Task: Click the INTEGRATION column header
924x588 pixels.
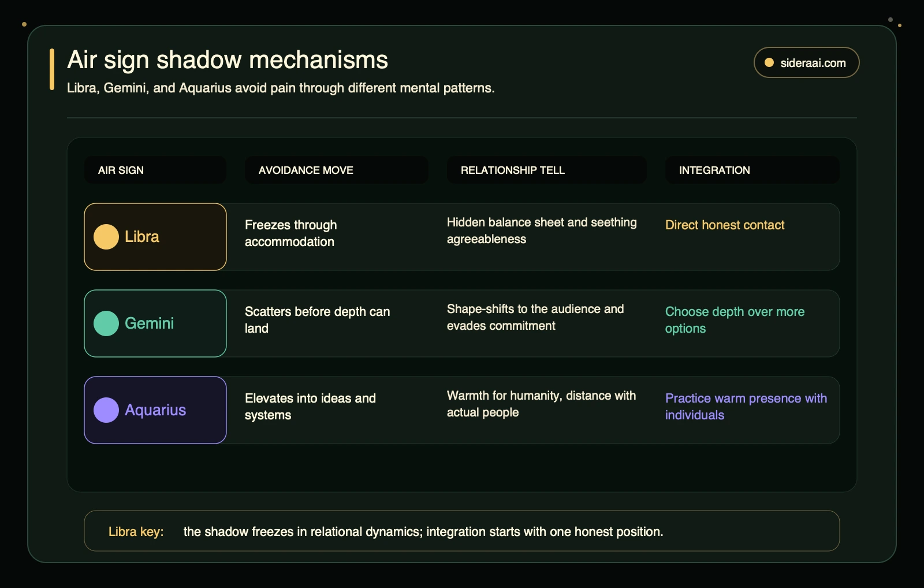Action: (x=752, y=170)
